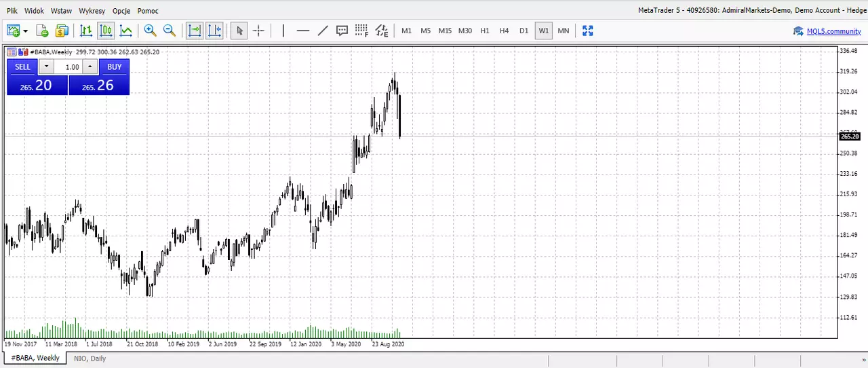Toggle chart shift from right border

pos(214,31)
